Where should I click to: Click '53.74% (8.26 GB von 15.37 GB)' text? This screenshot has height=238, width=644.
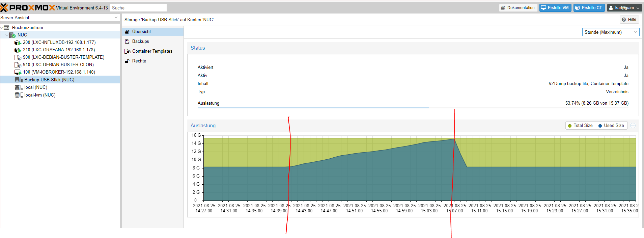(x=597, y=103)
